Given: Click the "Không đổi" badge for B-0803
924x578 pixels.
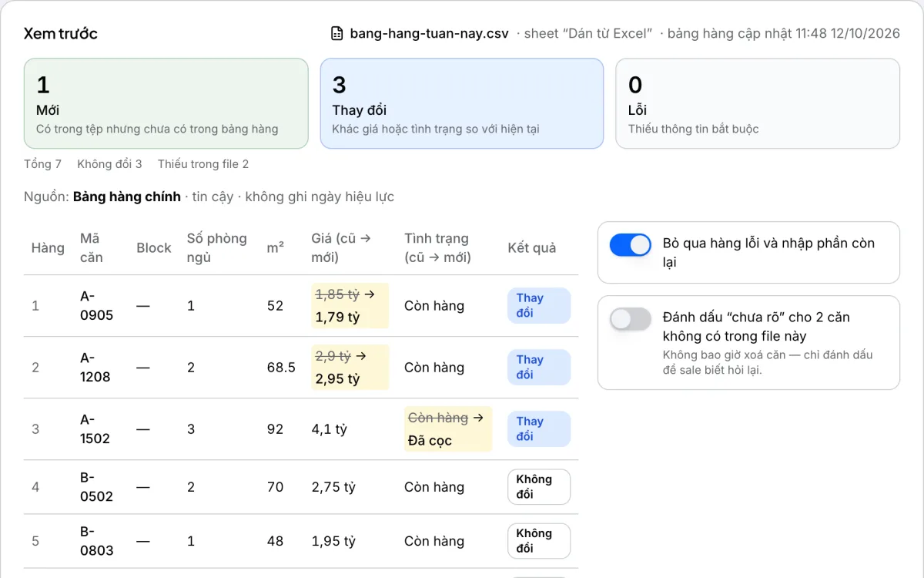Looking at the screenshot, I should tap(539, 541).
